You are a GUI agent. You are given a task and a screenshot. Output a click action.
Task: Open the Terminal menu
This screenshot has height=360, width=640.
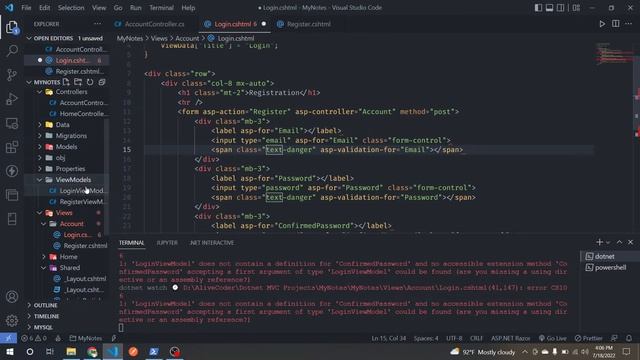coord(161,8)
